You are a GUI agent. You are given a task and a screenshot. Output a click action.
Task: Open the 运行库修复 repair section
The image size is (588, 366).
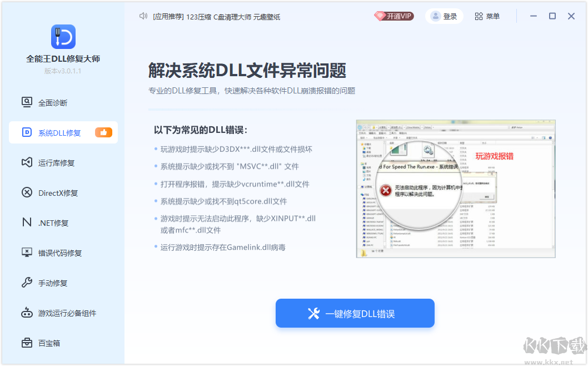[56, 162]
